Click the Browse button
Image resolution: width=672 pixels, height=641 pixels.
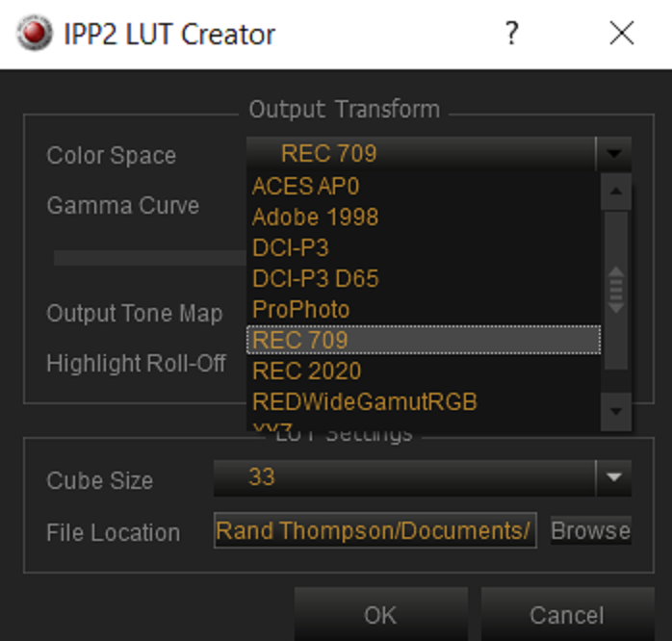(590, 531)
